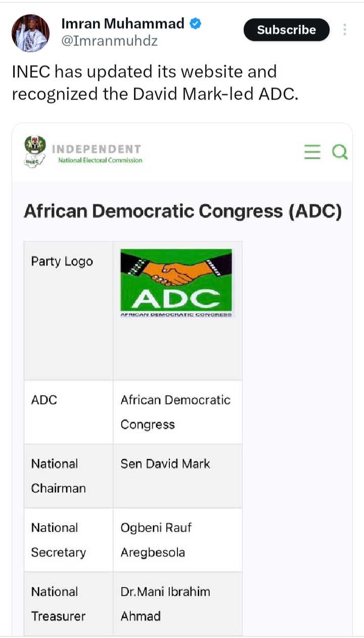Select the African Democratic Congress (ADC) heading
The image size is (364, 638).
click(183, 211)
